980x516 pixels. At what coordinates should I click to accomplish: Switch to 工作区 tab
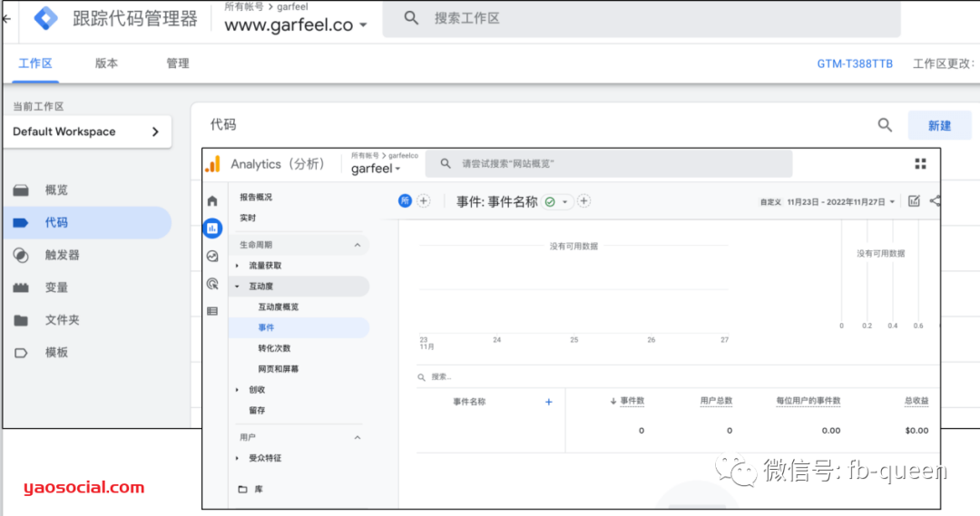(x=35, y=63)
